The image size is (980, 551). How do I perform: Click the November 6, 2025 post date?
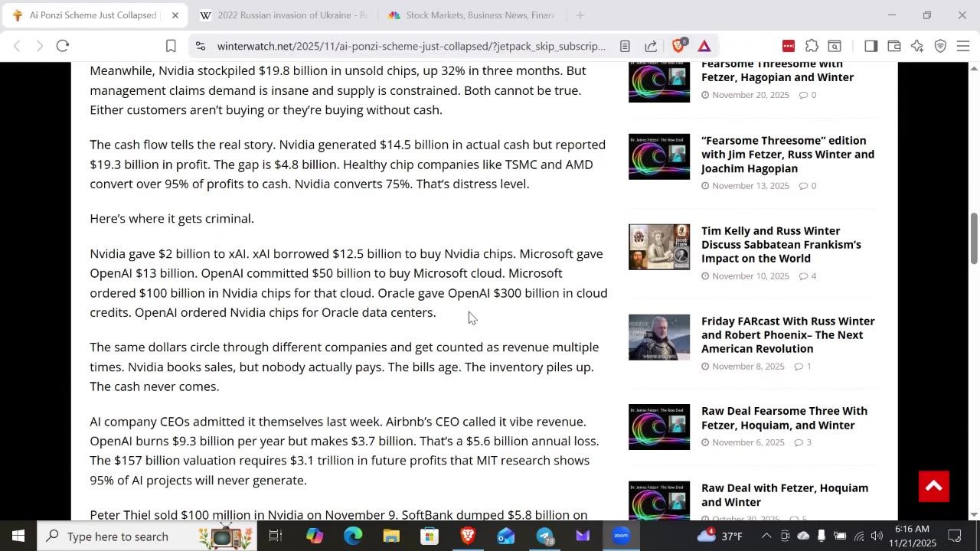(748, 442)
